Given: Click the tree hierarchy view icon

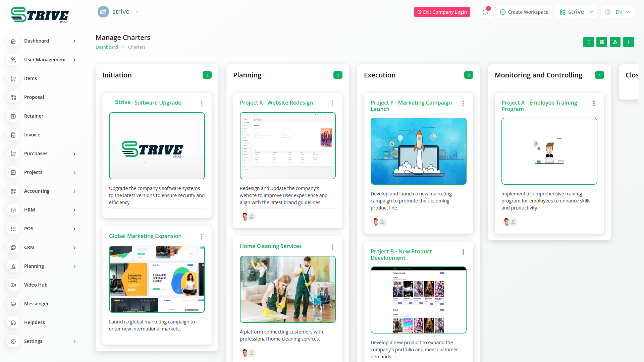Looking at the screenshot, I should (x=615, y=42).
